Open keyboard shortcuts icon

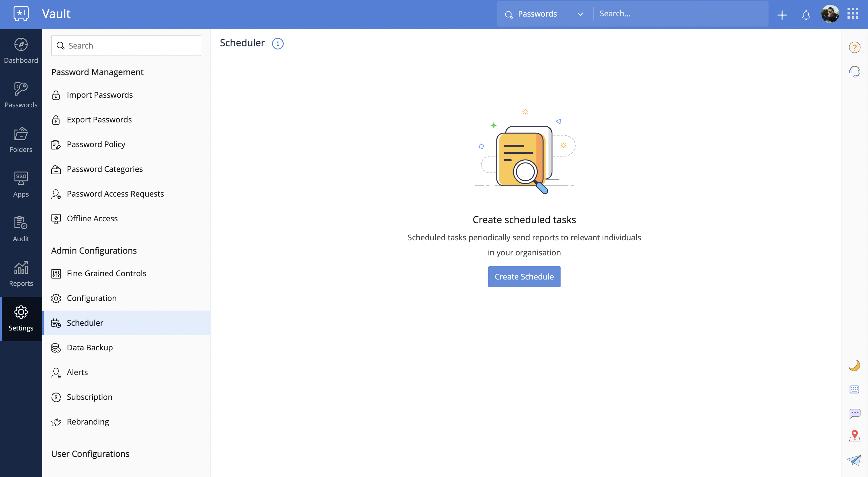[854, 389]
